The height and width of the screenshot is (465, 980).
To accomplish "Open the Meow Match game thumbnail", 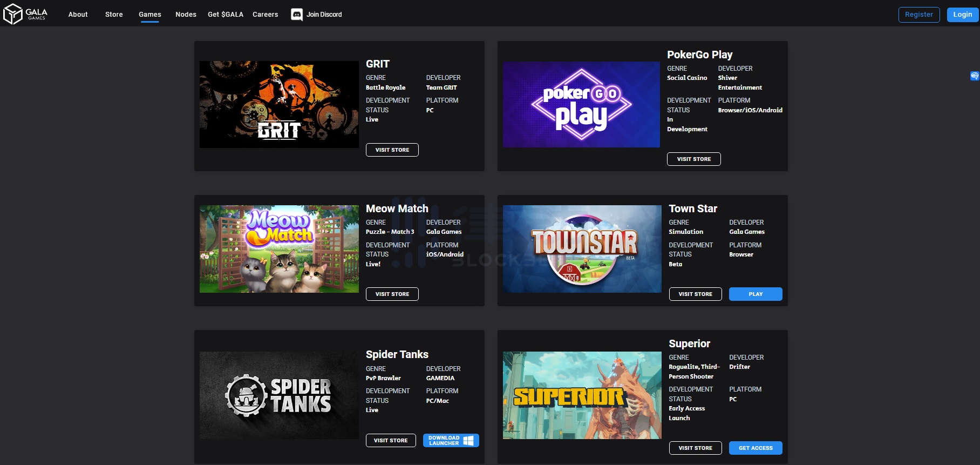I will click(279, 249).
